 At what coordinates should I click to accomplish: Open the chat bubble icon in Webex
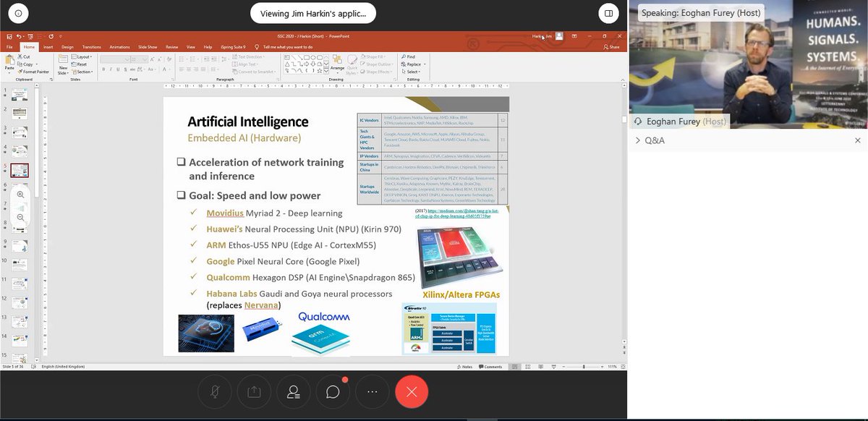[x=333, y=391]
